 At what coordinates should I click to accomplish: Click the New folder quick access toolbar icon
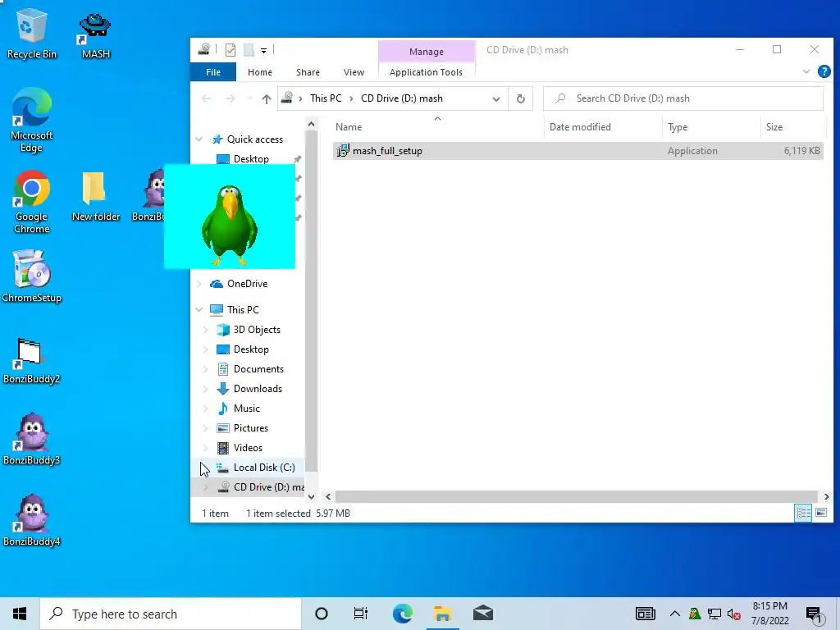tap(249, 50)
